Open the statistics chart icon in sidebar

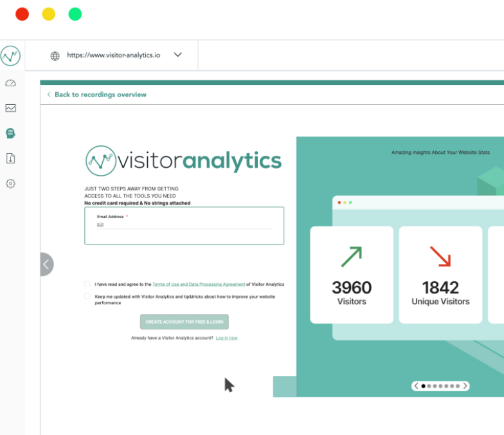point(10,108)
